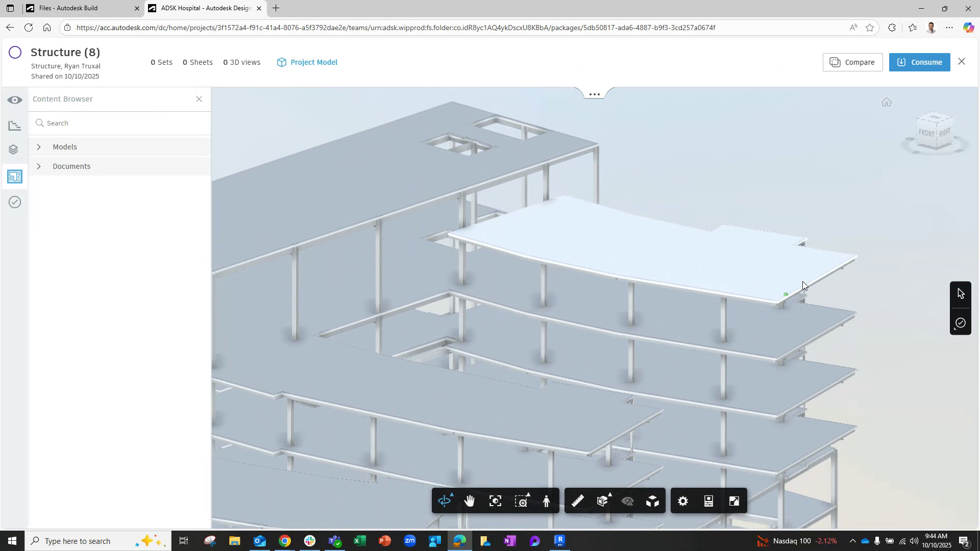Click the Fit to View icon
The image size is (980, 551).
pos(495,500)
